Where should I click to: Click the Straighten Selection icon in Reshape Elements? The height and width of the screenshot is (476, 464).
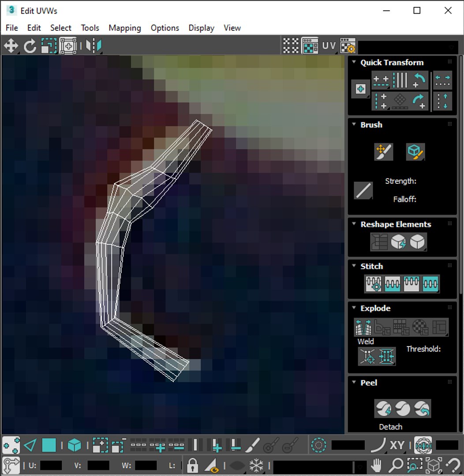pyautogui.click(x=379, y=242)
